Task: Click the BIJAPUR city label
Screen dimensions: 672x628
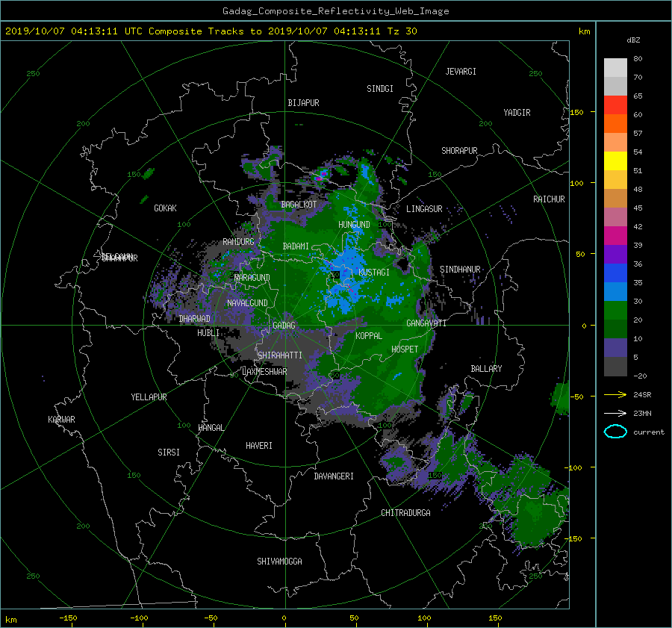Action: (x=303, y=103)
